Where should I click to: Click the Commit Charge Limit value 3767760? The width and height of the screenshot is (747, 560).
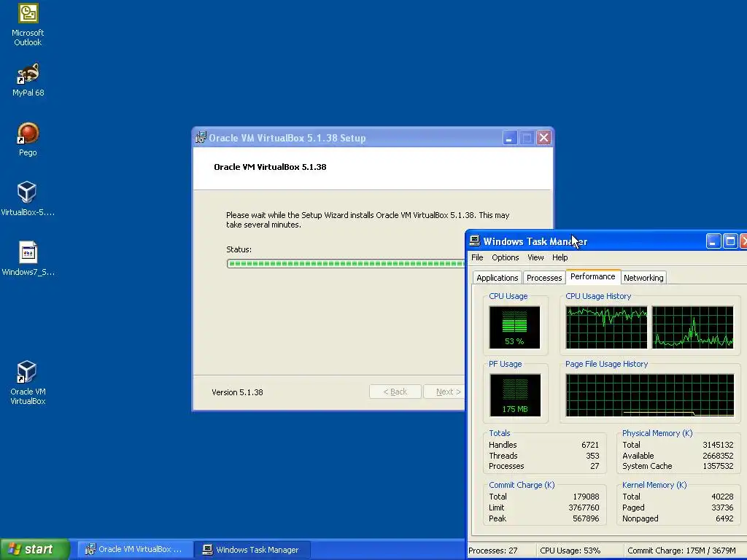pos(584,507)
